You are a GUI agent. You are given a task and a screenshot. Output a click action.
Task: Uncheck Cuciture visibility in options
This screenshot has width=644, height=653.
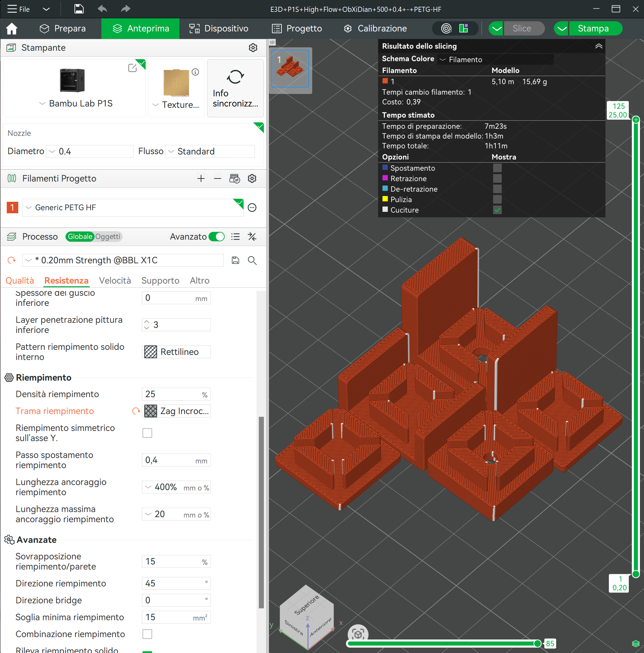(x=497, y=210)
